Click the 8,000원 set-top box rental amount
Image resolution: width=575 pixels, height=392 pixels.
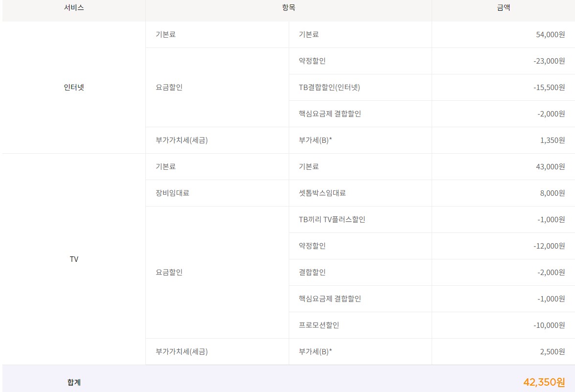pyautogui.click(x=552, y=193)
